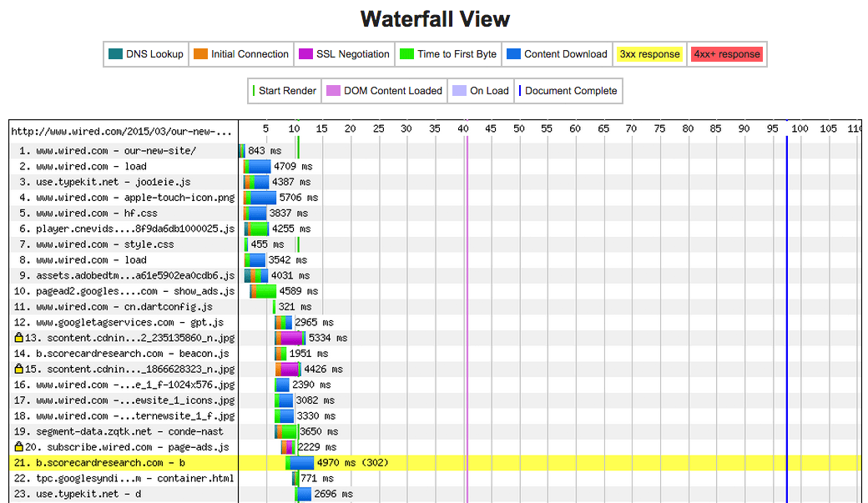Click the 100 second timeline tick label
Viewport: 868px width, 503px height.
click(800, 129)
